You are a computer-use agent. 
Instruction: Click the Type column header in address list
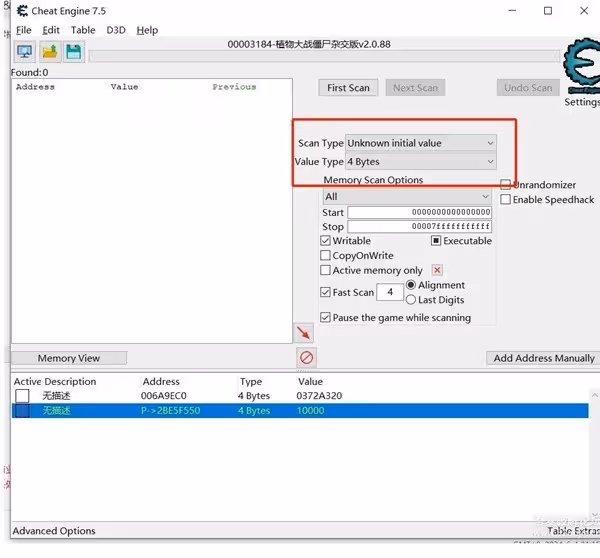[x=251, y=382]
